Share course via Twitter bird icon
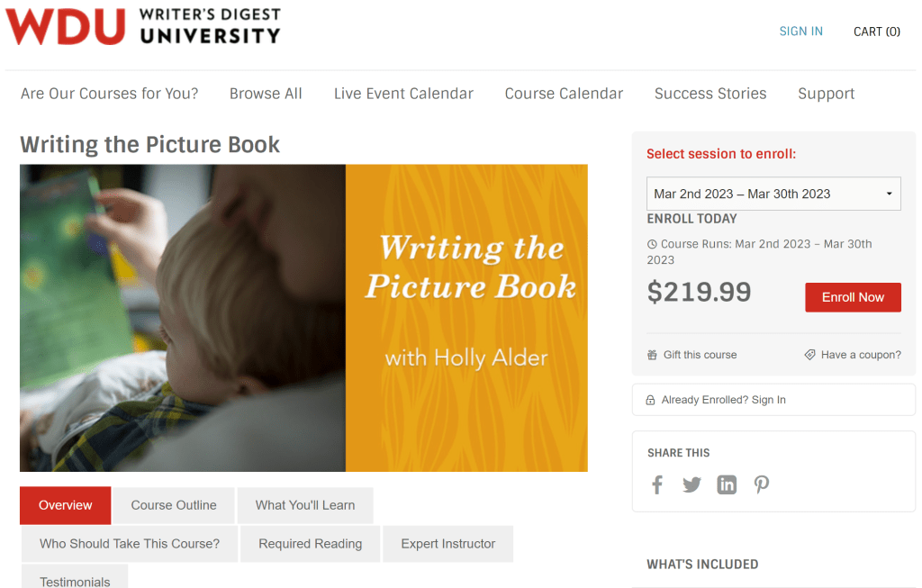Viewport: 922px width, 588px height. (691, 485)
